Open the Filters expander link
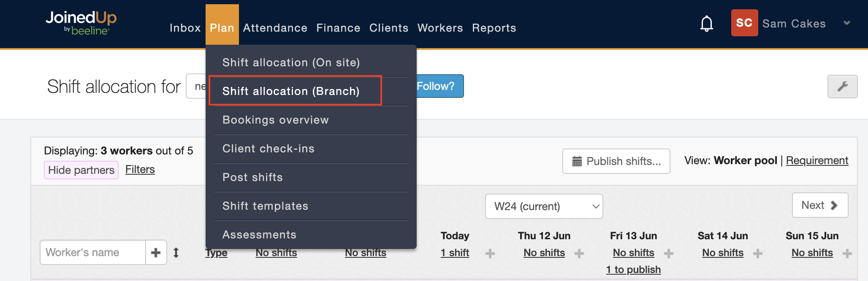The image size is (868, 281). coord(140,170)
